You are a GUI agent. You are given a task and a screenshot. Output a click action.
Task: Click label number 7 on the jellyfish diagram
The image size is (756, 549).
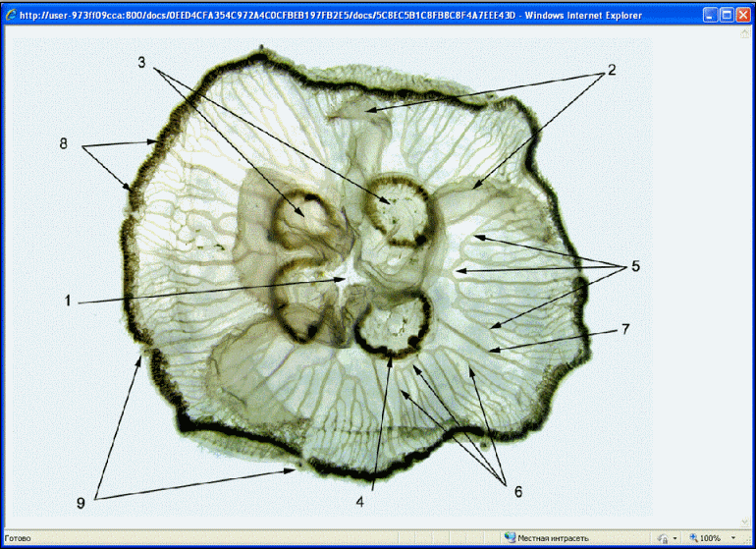coord(623,329)
